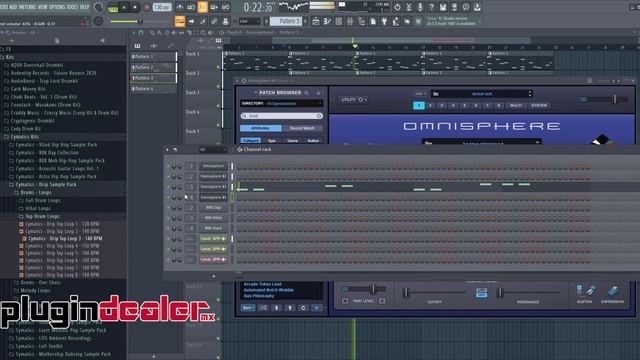Select Pattern 1 in pattern picker
The width and height of the screenshot is (640, 360).
(153, 57)
